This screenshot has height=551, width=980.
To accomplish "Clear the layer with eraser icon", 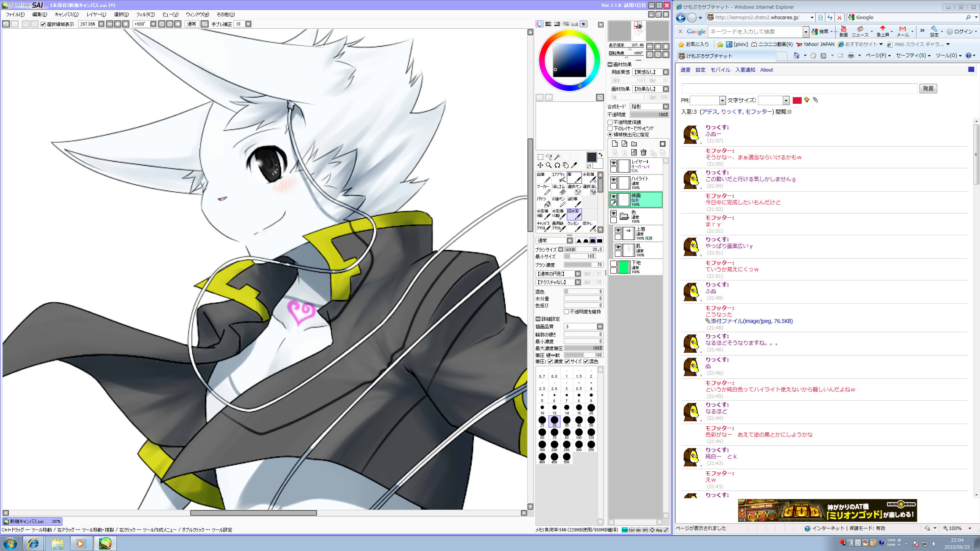I will click(x=634, y=153).
